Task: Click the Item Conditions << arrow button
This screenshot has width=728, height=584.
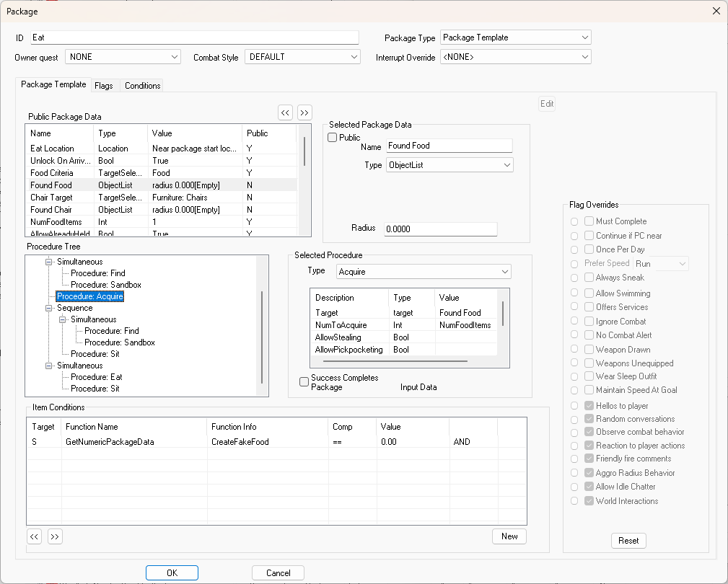Action: 35,536
